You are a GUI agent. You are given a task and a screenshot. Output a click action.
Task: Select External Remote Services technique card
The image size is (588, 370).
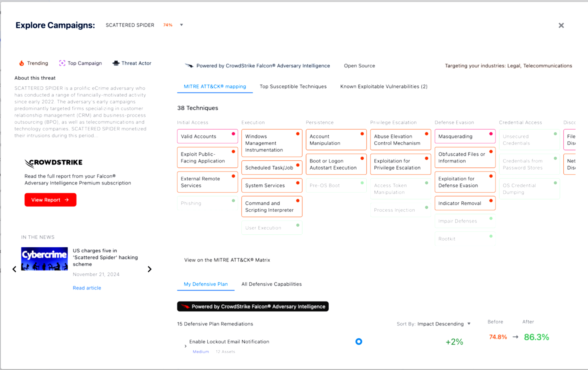point(207,182)
